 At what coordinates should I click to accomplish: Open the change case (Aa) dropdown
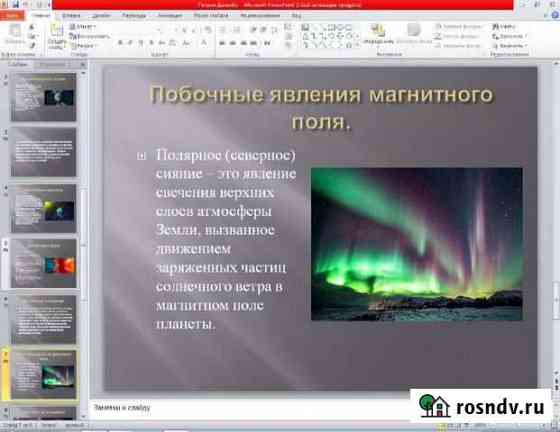pos(186,43)
